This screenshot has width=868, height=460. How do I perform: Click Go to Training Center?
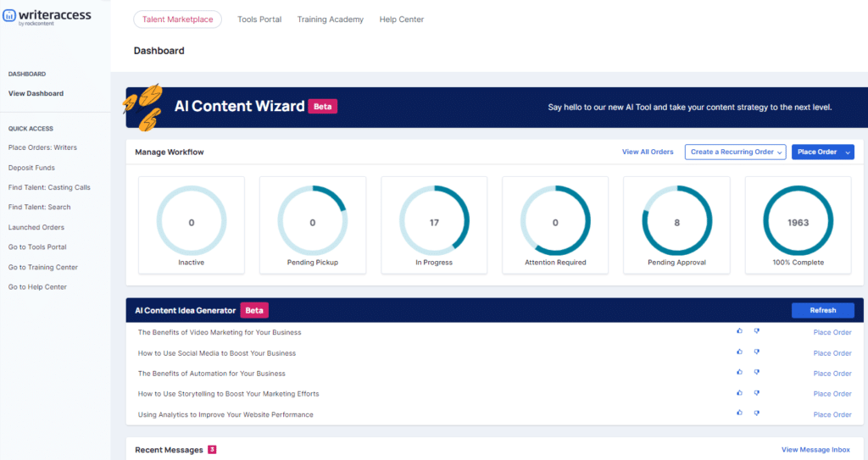pos(43,268)
